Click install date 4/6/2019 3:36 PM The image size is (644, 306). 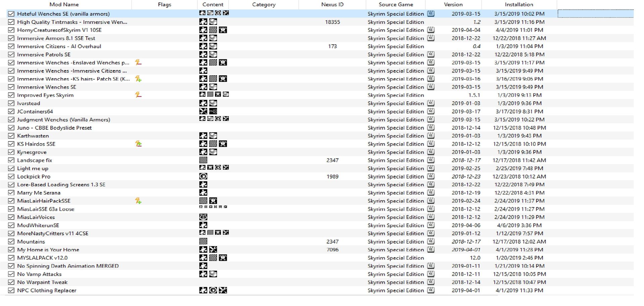pos(519,225)
